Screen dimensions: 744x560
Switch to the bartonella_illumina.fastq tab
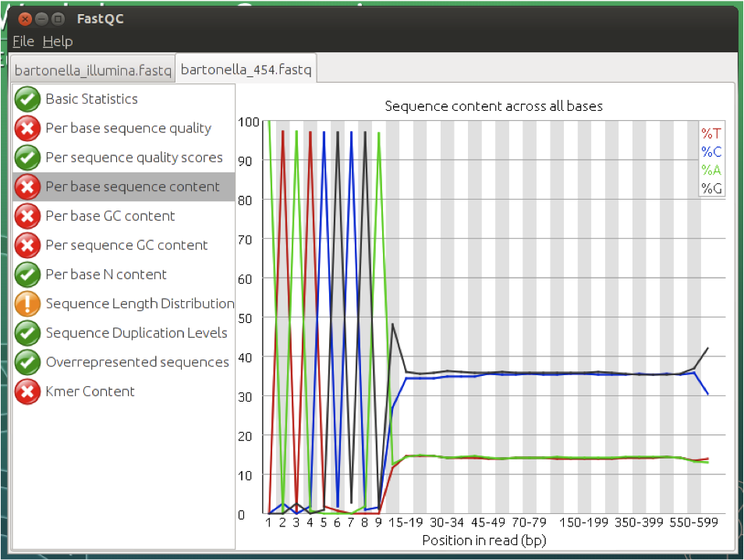[x=93, y=70]
